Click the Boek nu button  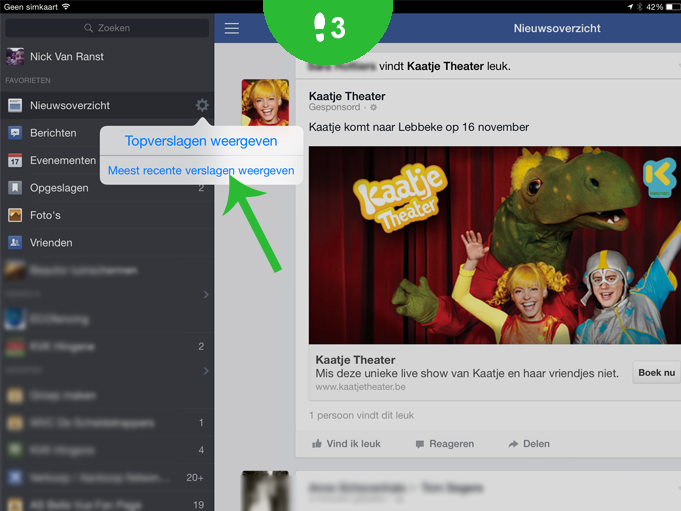click(656, 373)
